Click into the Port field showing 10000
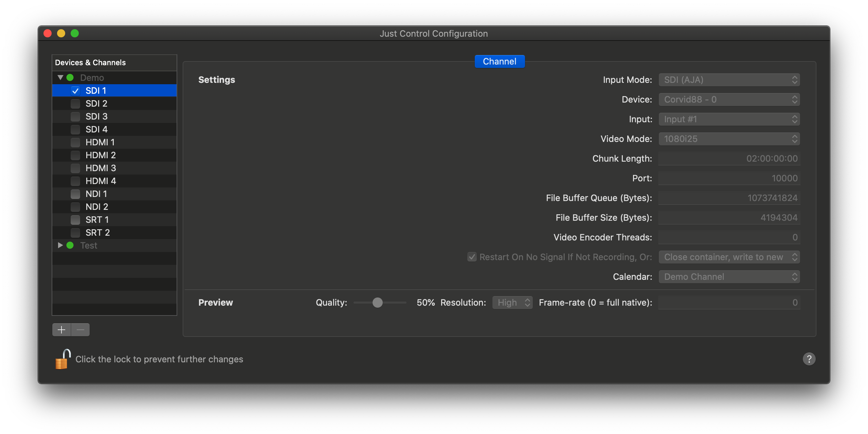This screenshot has width=868, height=434. (729, 178)
